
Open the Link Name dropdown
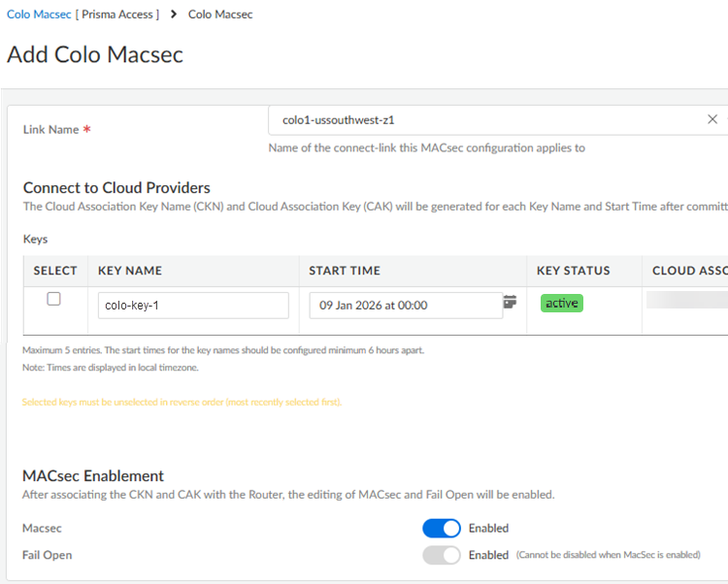pyautogui.click(x=485, y=120)
